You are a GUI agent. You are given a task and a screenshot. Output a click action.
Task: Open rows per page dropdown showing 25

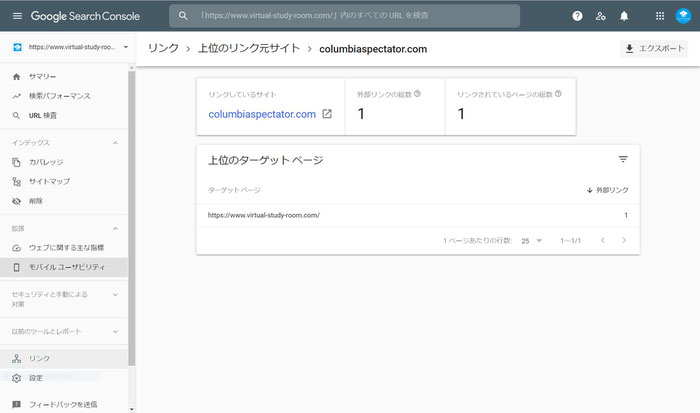[531, 241]
